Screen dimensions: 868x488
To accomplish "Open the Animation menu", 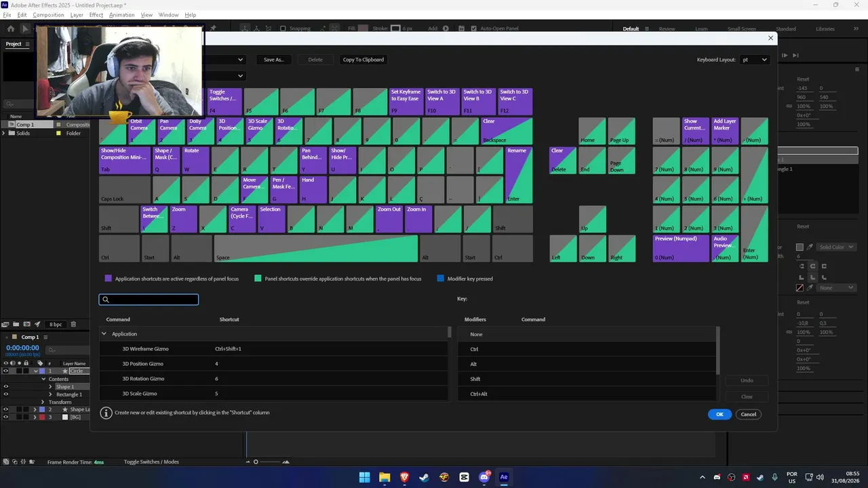I will 122,15.
